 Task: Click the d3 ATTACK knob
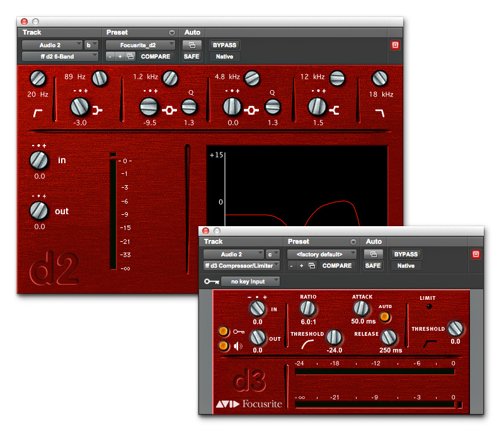coord(361,309)
